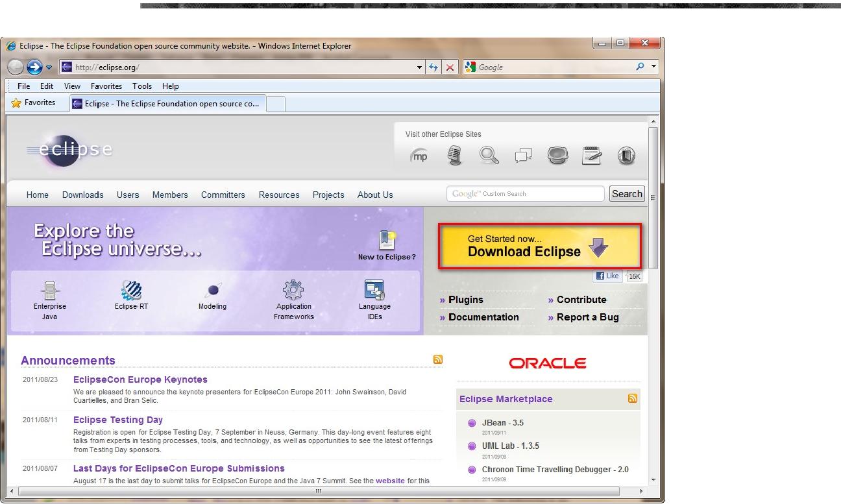Click the Eclipse logo
841x504 pixels.
[x=69, y=149]
